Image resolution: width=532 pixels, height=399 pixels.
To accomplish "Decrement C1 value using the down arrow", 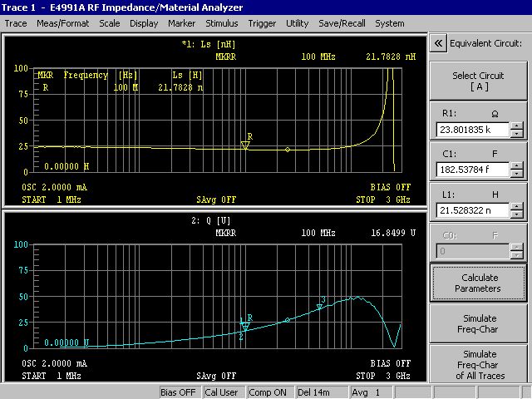I will point(517,175).
